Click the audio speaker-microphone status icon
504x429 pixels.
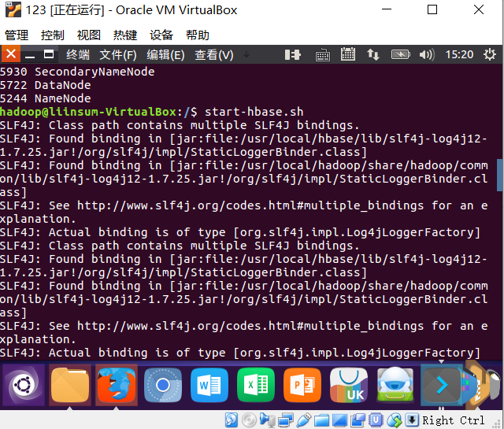point(268,420)
